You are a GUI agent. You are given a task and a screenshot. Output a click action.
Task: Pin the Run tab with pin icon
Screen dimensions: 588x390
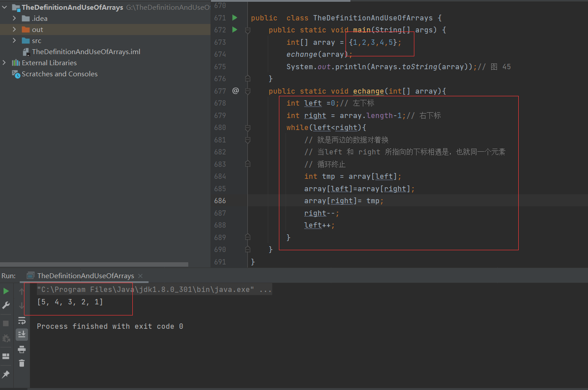click(x=6, y=374)
